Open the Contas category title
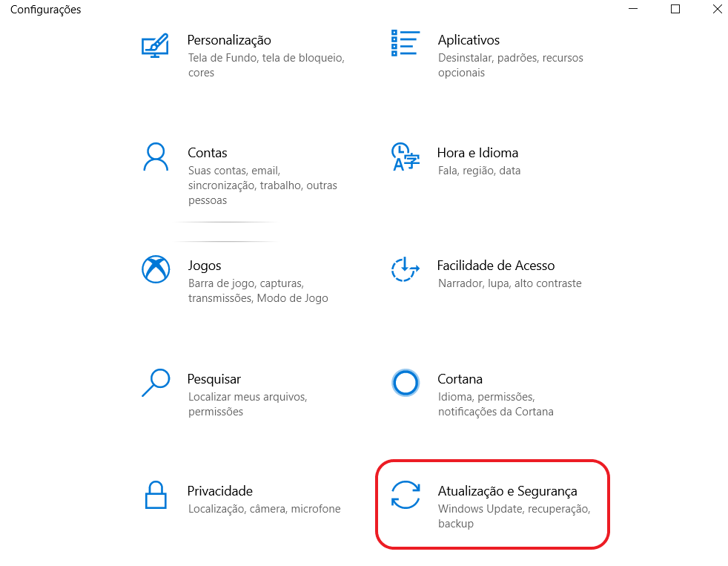 click(x=207, y=153)
